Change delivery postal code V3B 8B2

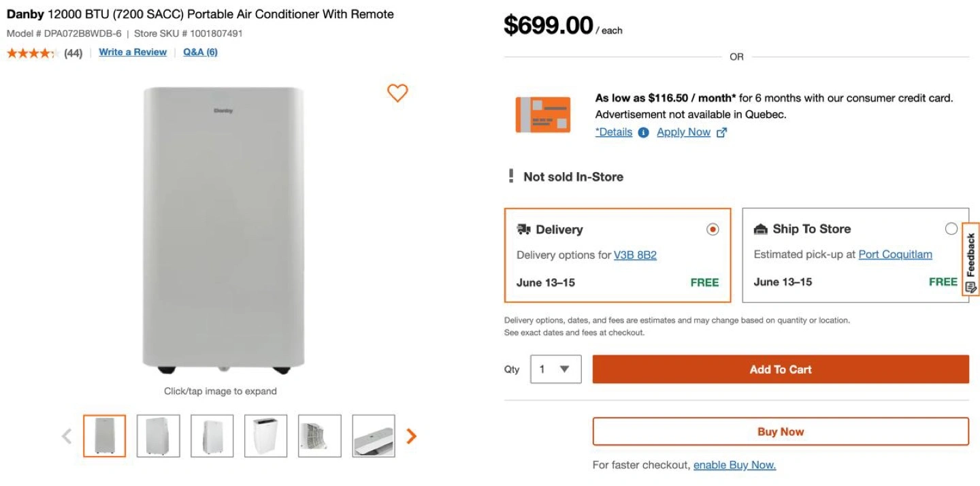635,255
